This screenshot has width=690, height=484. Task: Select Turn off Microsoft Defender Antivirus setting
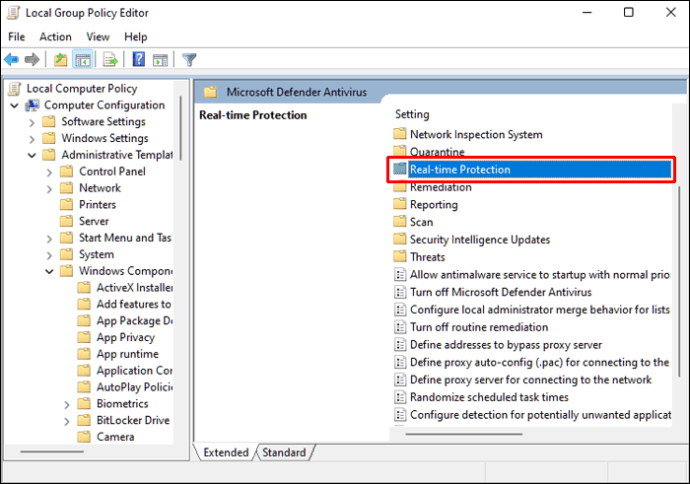tap(500, 292)
